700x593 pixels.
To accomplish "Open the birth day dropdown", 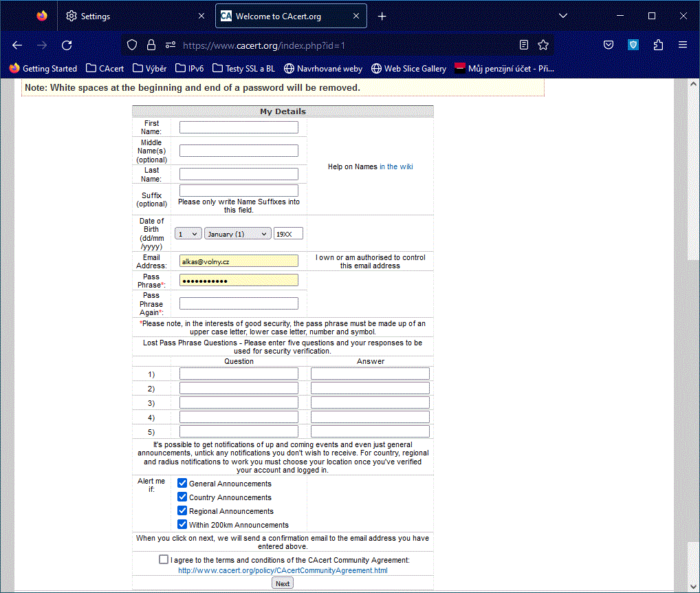I will pos(188,234).
